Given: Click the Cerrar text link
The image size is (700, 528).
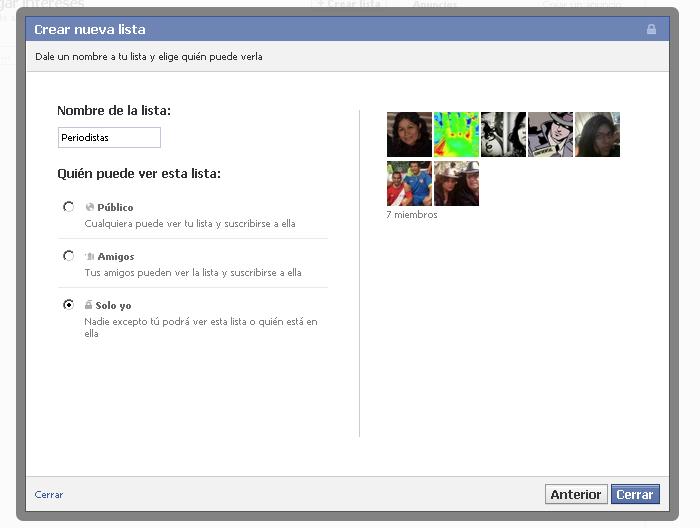Looking at the screenshot, I should (49, 495).
